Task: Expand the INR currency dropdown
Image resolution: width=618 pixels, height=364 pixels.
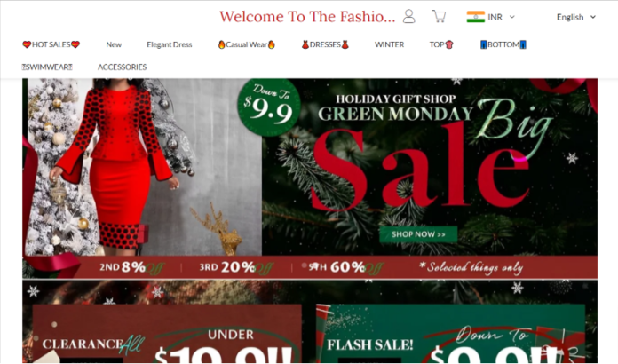Action: (x=491, y=17)
